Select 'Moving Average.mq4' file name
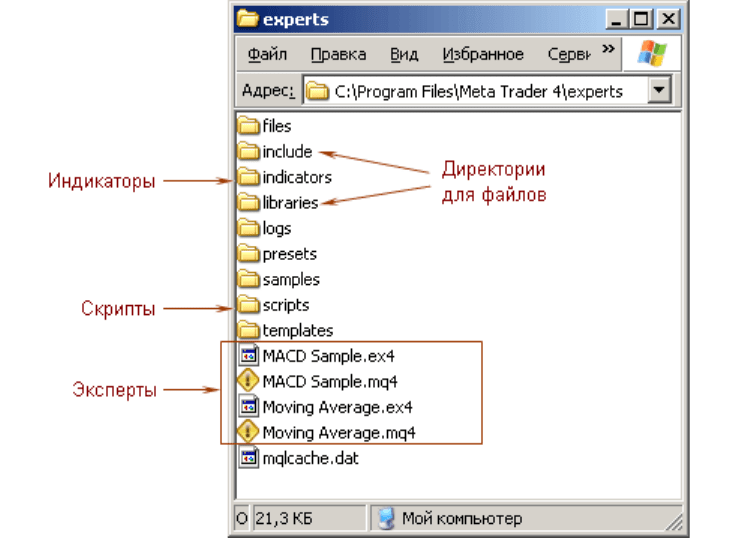 [339, 433]
